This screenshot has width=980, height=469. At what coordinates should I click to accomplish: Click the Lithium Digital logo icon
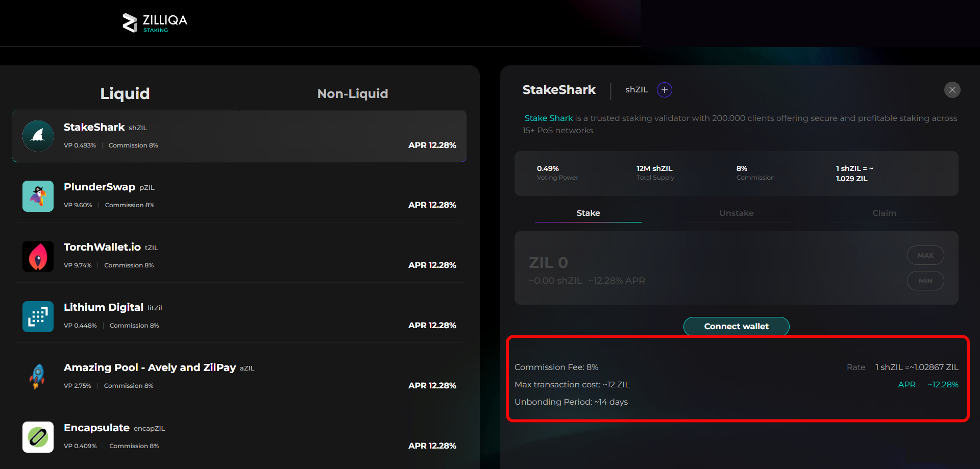(x=38, y=316)
